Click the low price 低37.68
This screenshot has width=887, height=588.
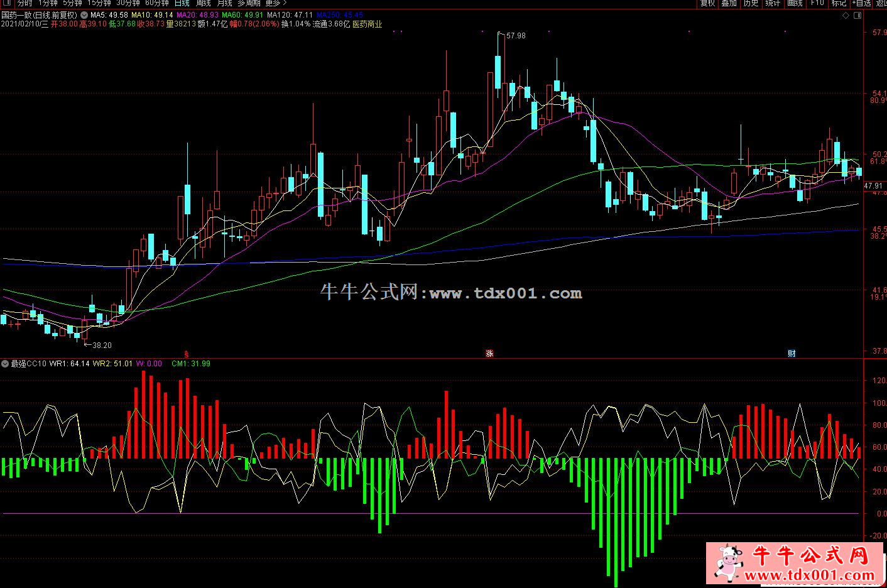(122, 24)
